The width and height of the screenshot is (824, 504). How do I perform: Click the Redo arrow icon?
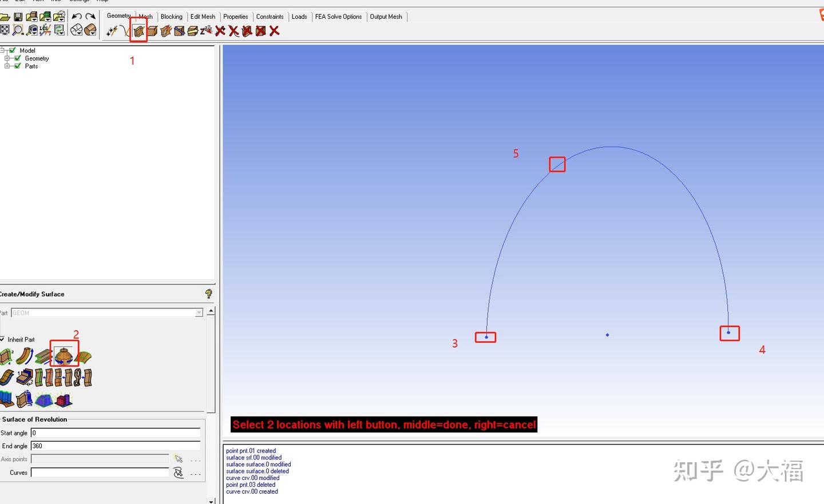[x=90, y=17]
